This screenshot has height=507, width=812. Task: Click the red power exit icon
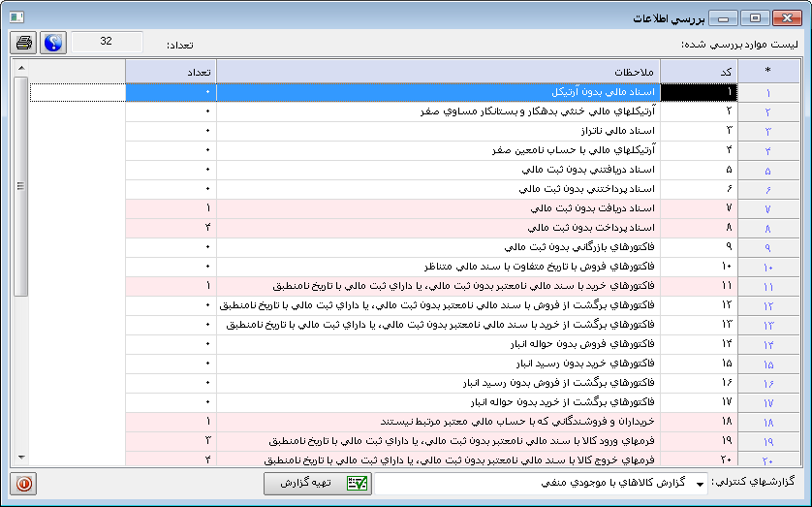25,484
